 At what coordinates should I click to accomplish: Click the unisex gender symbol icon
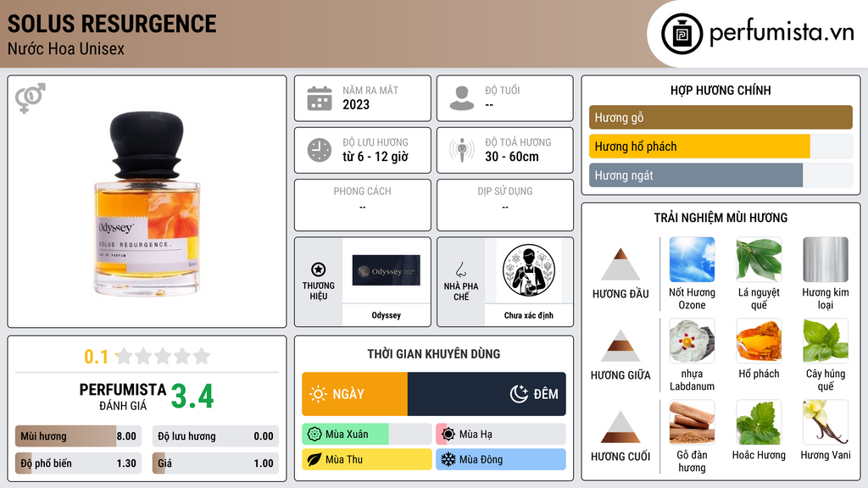click(x=31, y=98)
